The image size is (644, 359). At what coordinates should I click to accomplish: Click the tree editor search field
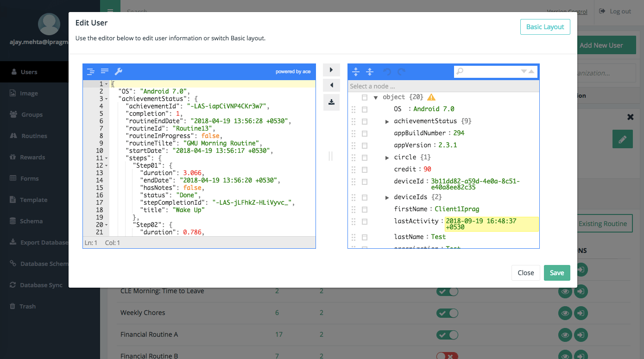492,71
